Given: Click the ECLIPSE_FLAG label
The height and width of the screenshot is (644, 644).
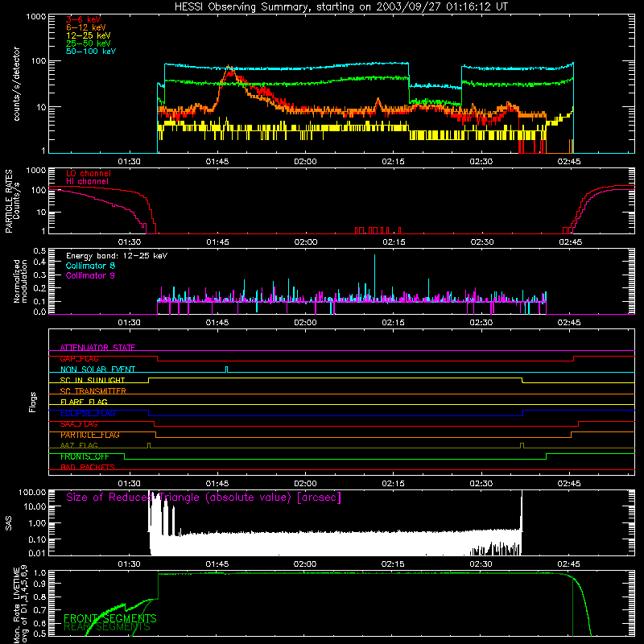Looking at the screenshot, I should (88, 413).
